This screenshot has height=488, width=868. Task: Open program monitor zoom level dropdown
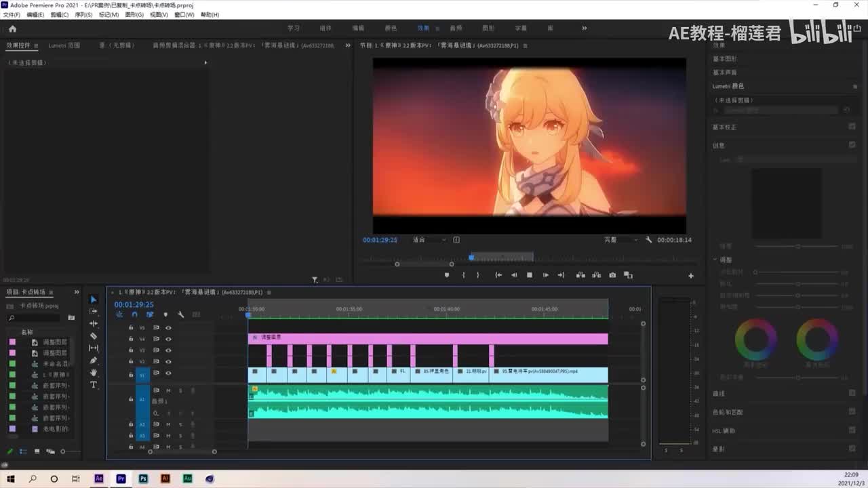(x=430, y=240)
